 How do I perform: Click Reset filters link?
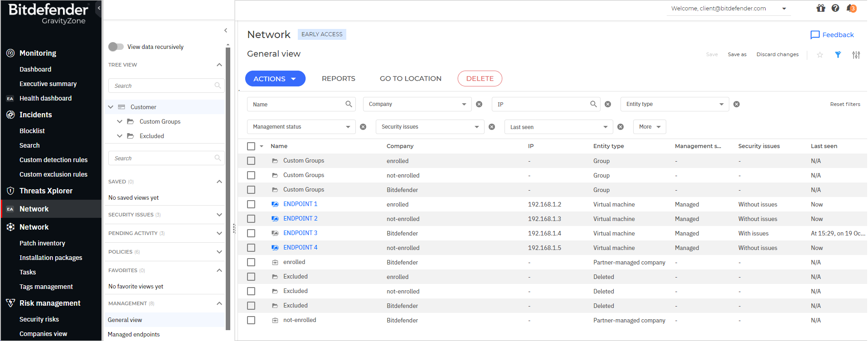[845, 104]
